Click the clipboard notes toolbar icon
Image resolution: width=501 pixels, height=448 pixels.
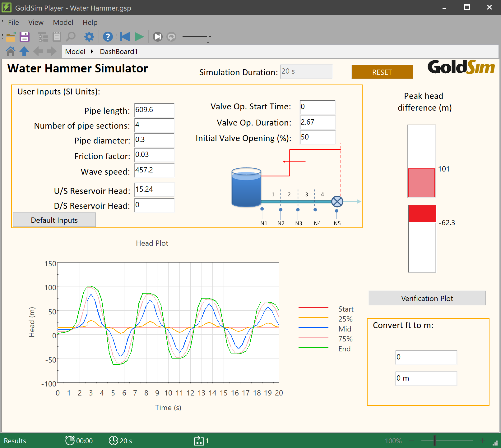57,37
